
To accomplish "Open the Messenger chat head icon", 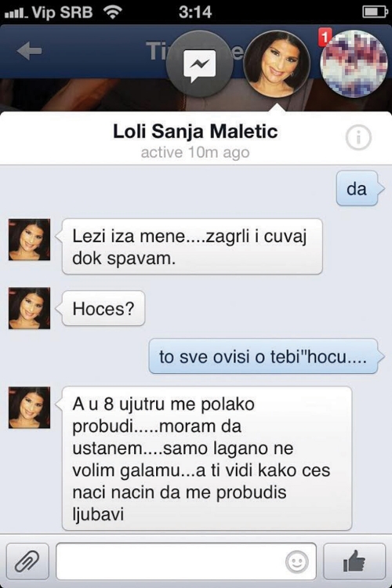I will point(200,64).
